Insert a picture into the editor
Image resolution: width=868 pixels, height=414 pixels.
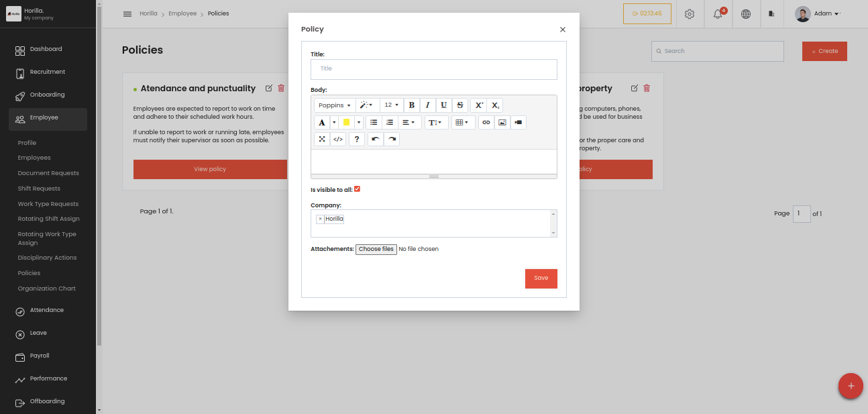[502, 122]
